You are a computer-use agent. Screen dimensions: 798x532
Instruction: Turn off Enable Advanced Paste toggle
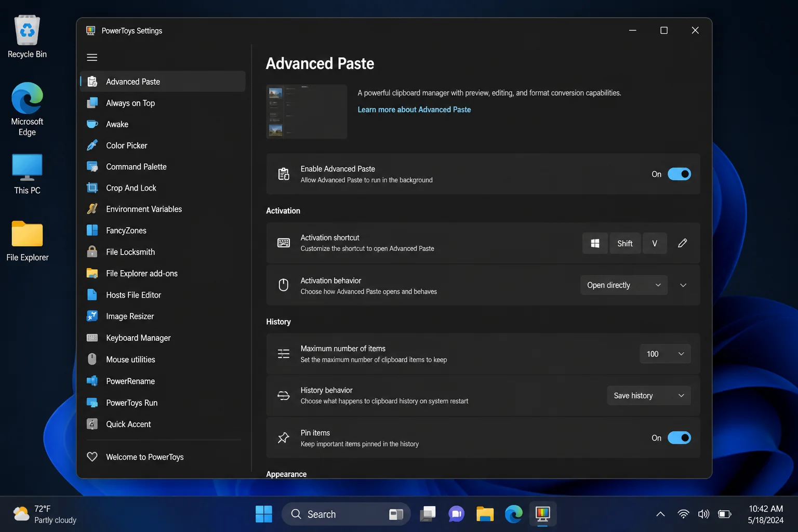coord(679,174)
